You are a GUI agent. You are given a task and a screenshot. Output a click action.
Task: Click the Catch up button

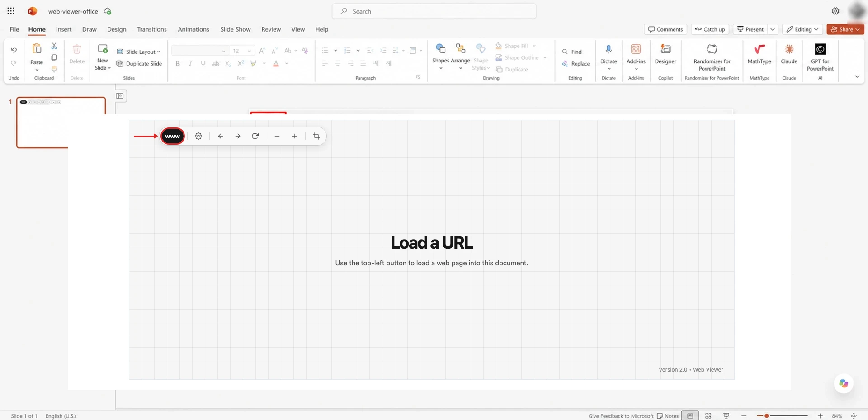(710, 29)
